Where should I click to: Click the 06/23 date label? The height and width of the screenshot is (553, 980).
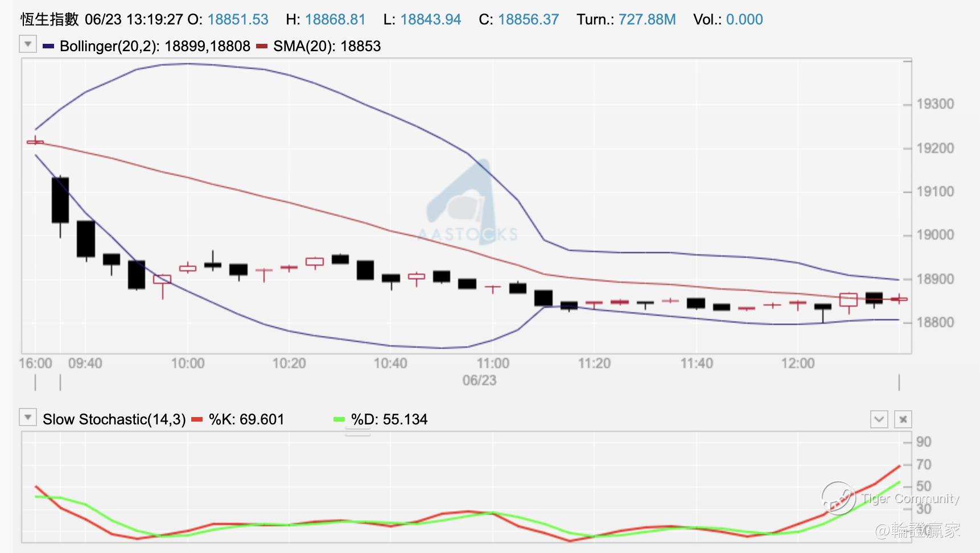pyautogui.click(x=479, y=381)
